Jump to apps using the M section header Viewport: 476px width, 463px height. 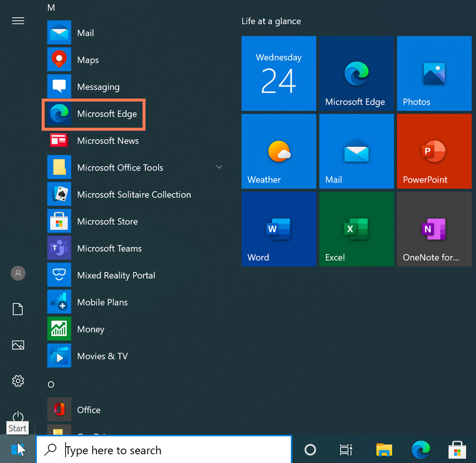(x=51, y=8)
